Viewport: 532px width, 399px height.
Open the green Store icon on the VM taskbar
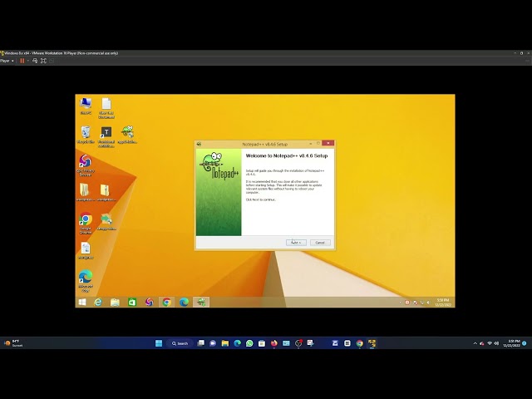click(x=132, y=302)
